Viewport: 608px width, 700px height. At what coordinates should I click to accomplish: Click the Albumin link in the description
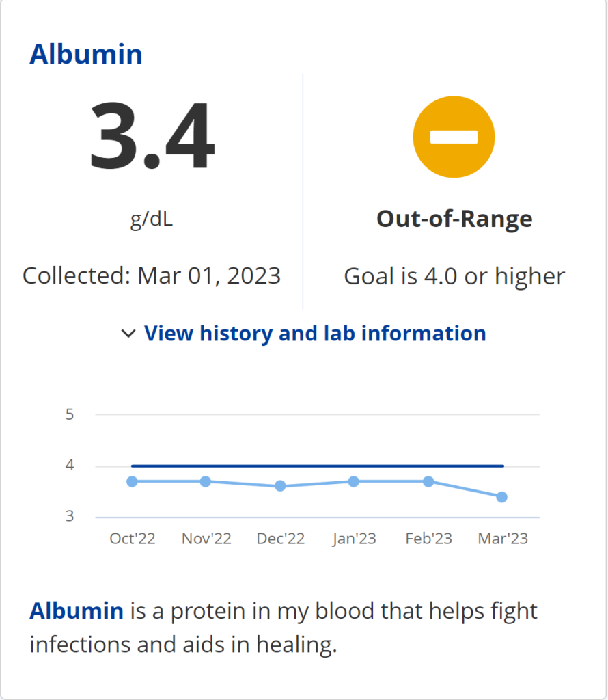pos(77,611)
